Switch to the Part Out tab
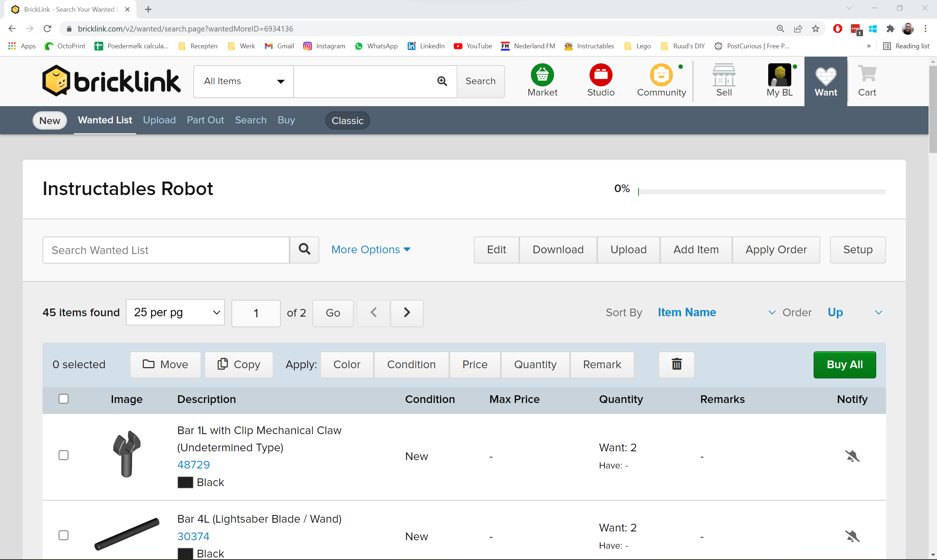 click(205, 120)
